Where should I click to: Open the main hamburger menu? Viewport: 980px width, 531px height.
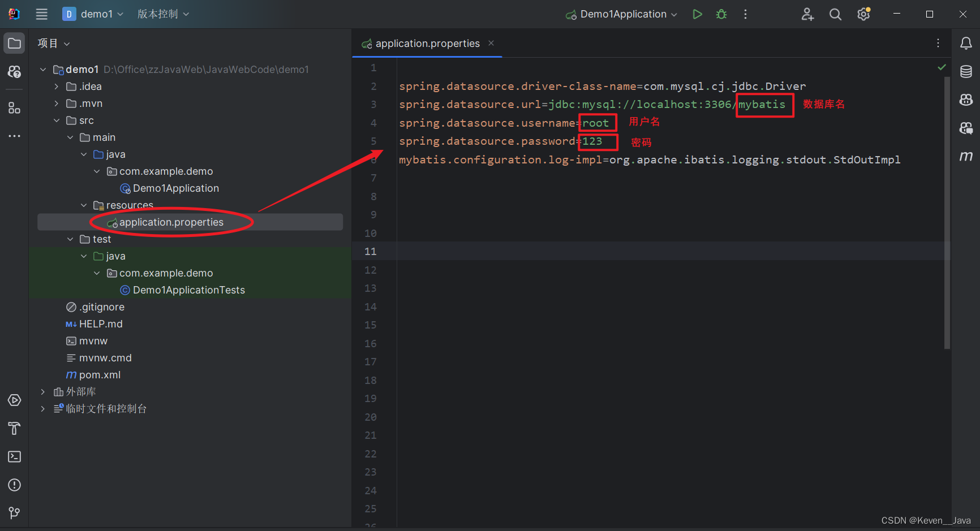42,14
